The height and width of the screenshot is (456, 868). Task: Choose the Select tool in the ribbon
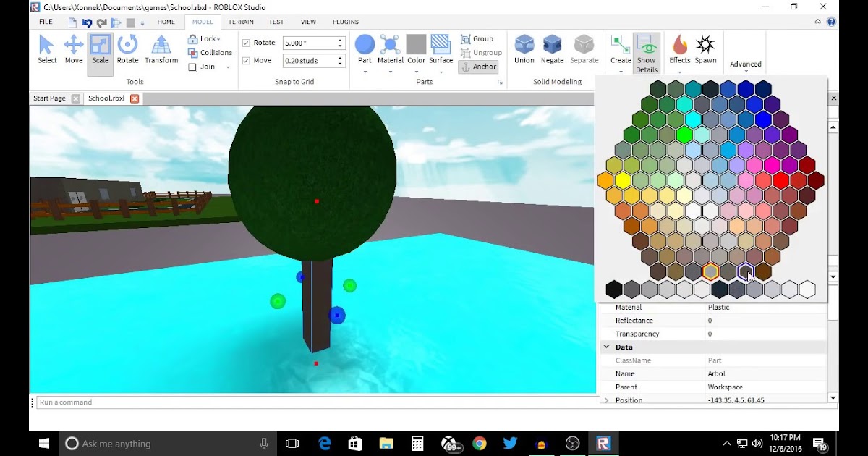[47, 51]
